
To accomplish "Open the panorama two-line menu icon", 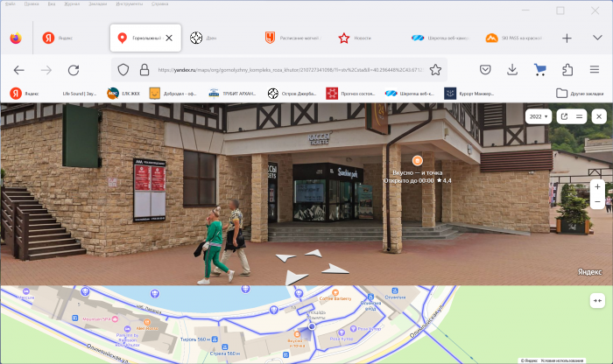I will 579,116.
